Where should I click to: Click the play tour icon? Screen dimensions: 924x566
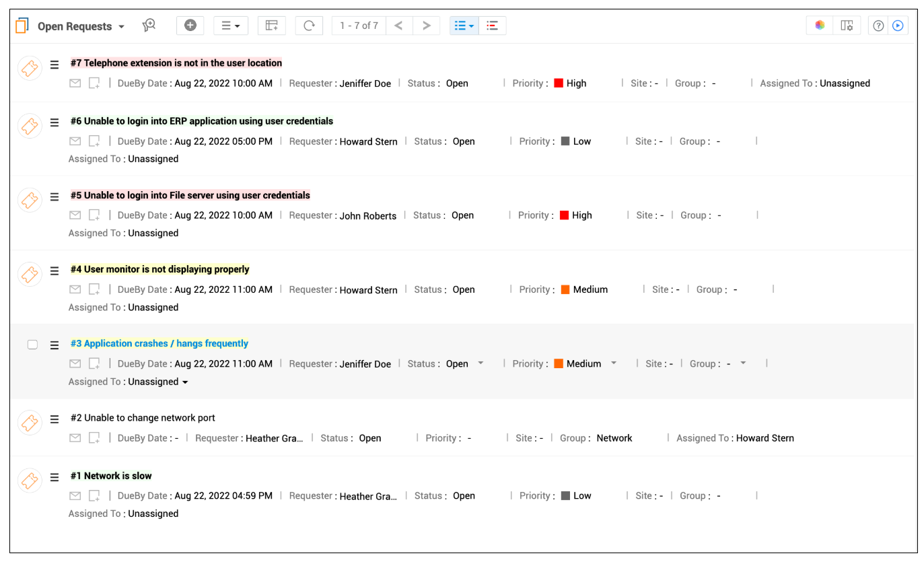(x=898, y=26)
